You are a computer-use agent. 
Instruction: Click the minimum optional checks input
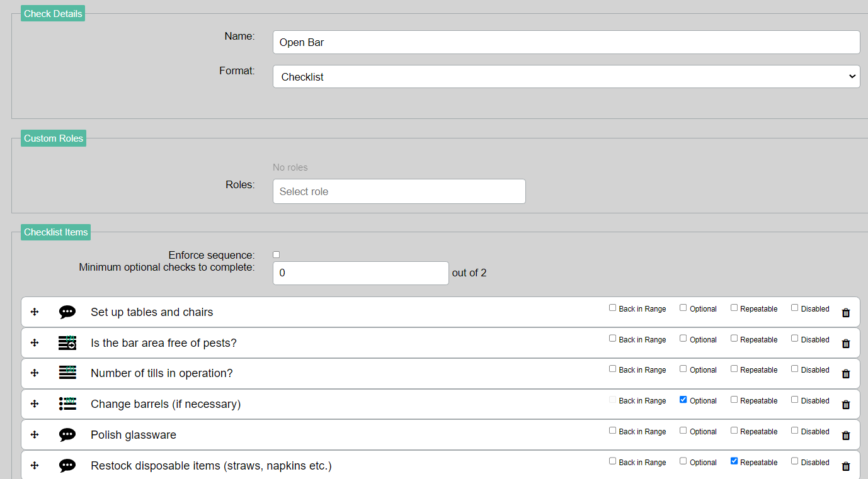[x=360, y=273]
